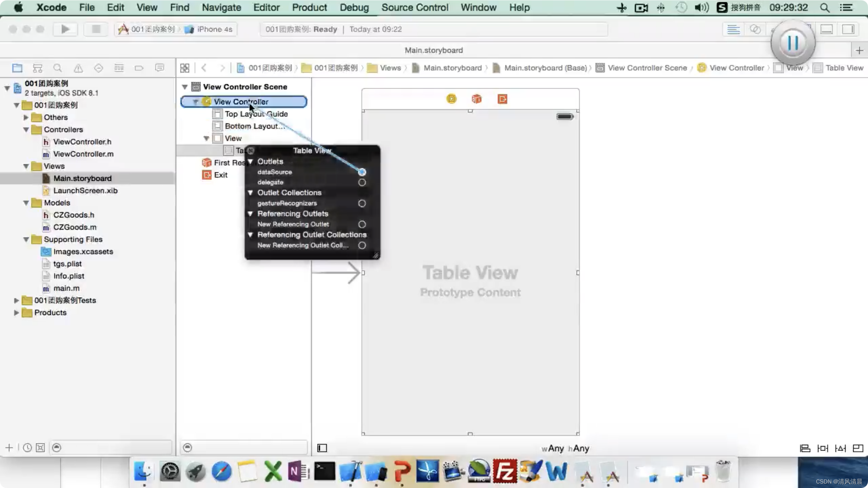The height and width of the screenshot is (488, 868).
Task: Open the Source Control menu
Action: [415, 7]
